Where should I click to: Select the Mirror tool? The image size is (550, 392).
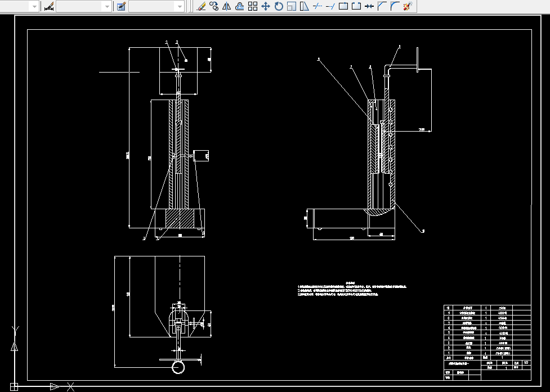click(x=227, y=6)
